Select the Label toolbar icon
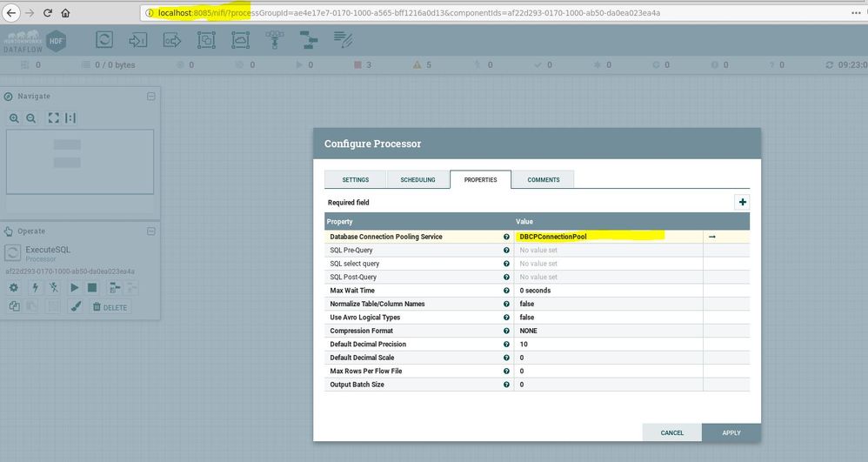Screen dimensions: 868x462 point(344,39)
